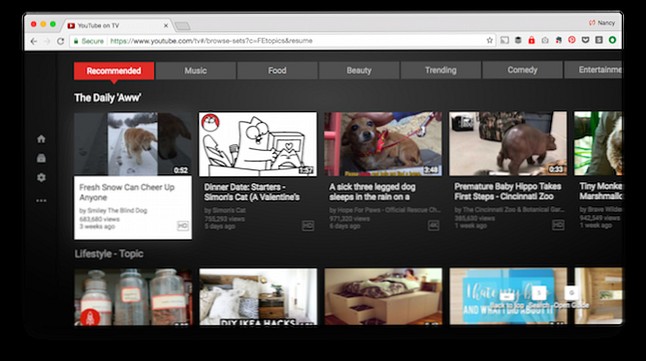Open the glass jars Lifestyle thumbnail

pyautogui.click(x=133, y=297)
